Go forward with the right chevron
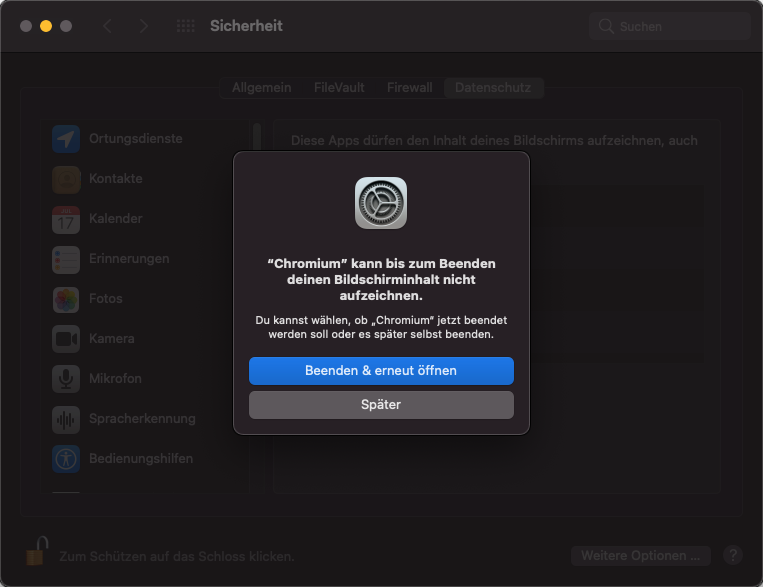The width and height of the screenshot is (763, 587). click(x=143, y=26)
